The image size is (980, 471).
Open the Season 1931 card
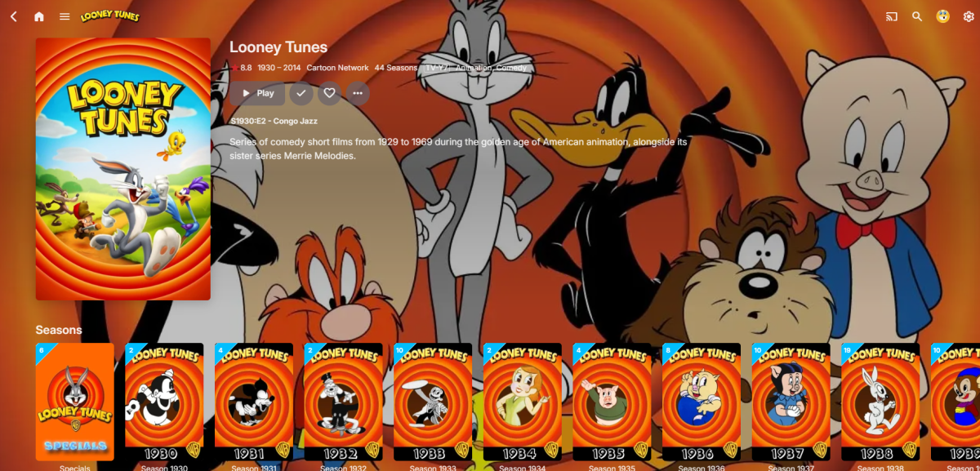pyautogui.click(x=254, y=402)
